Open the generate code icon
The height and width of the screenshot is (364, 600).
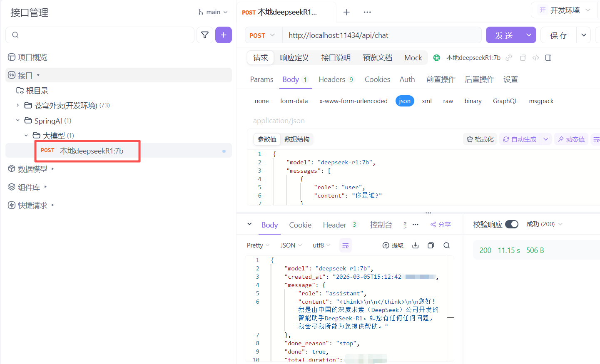coord(536,58)
